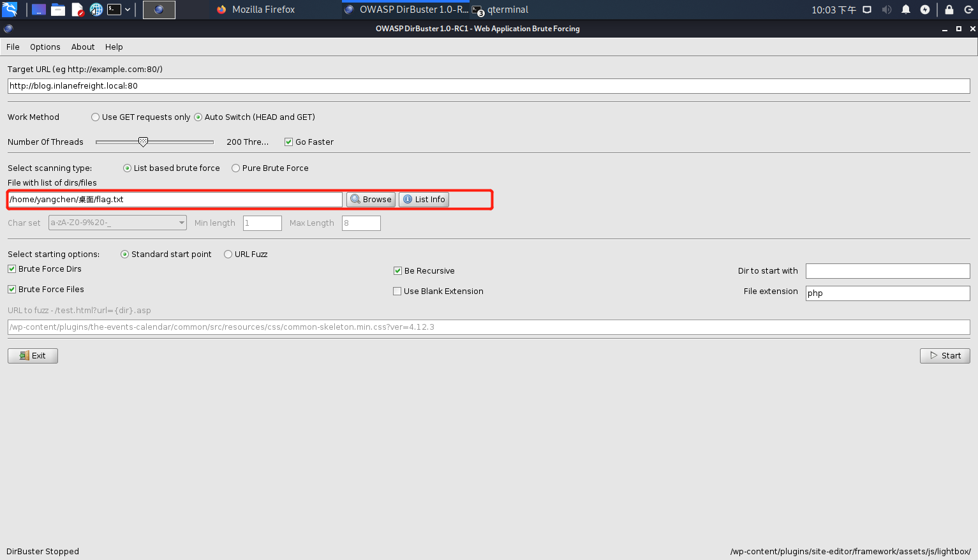Screen dimensions: 978x560
Task: Lock the screen with padlock icon
Action: pos(949,10)
